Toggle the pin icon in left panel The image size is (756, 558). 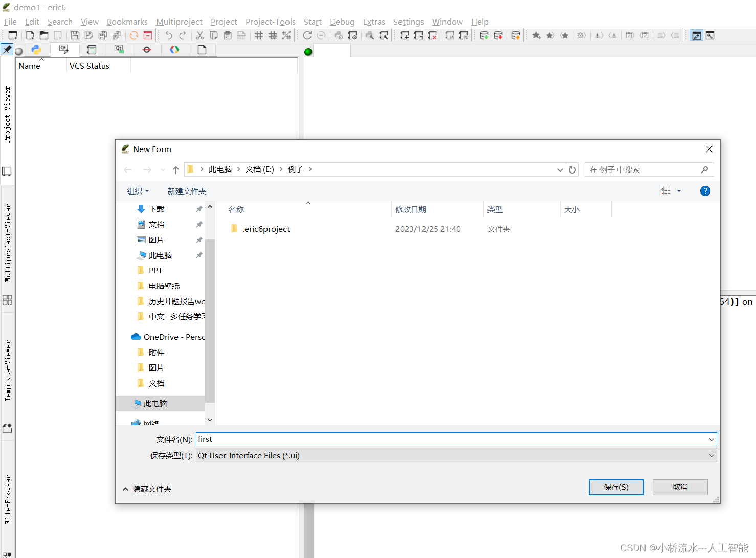point(7,49)
